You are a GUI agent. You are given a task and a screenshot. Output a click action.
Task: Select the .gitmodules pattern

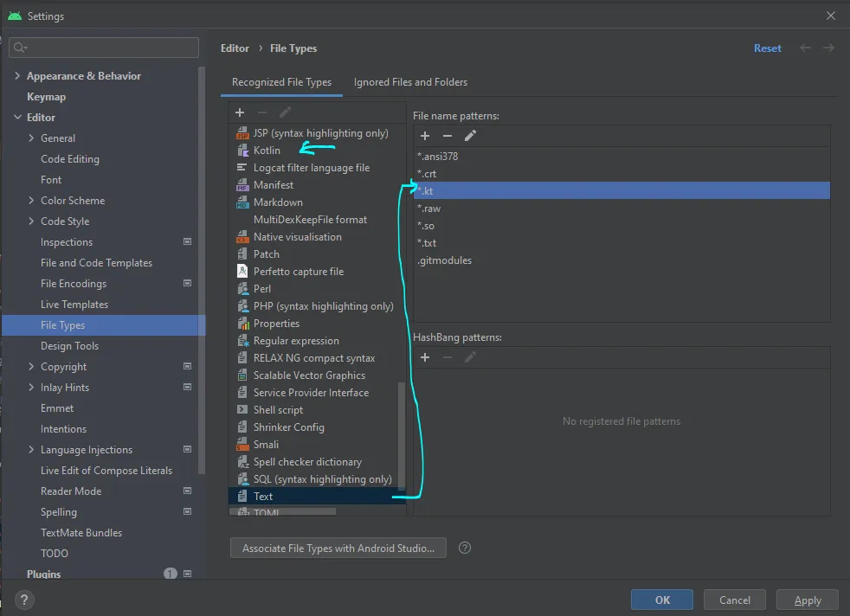click(621, 260)
